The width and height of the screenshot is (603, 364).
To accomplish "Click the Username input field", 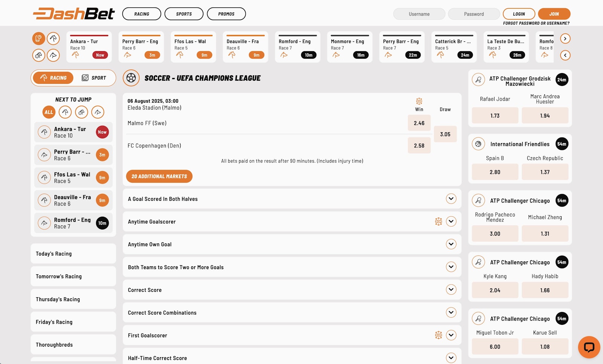I will pyautogui.click(x=419, y=14).
